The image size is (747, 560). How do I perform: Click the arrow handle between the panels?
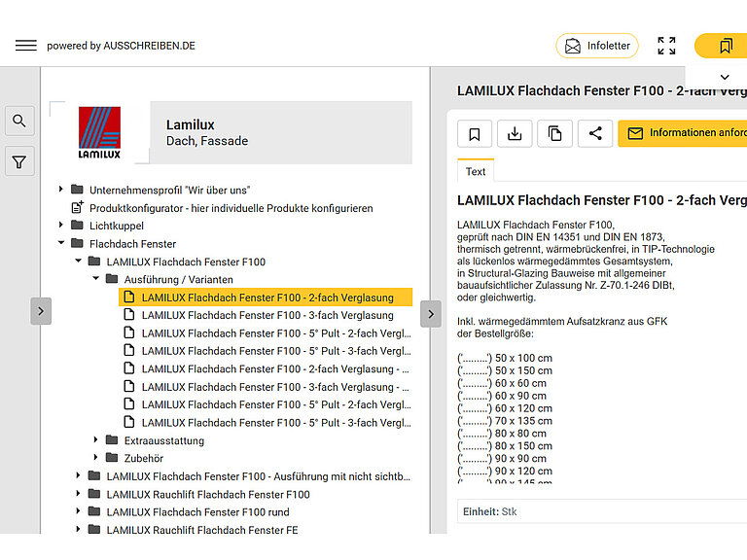(431, 314)
